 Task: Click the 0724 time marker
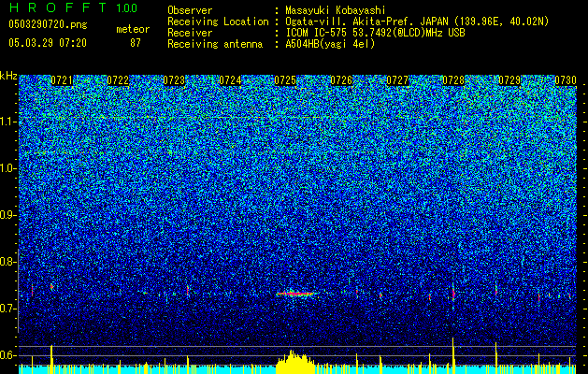(x=230, y=80)
